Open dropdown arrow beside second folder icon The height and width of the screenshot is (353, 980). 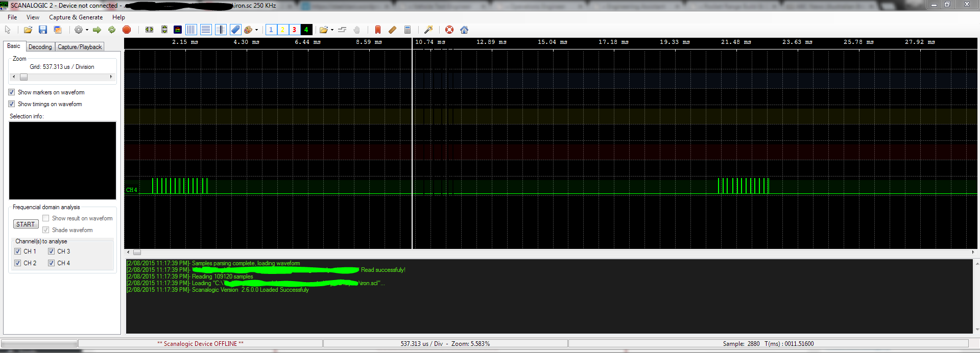click(x=332, y=30)
